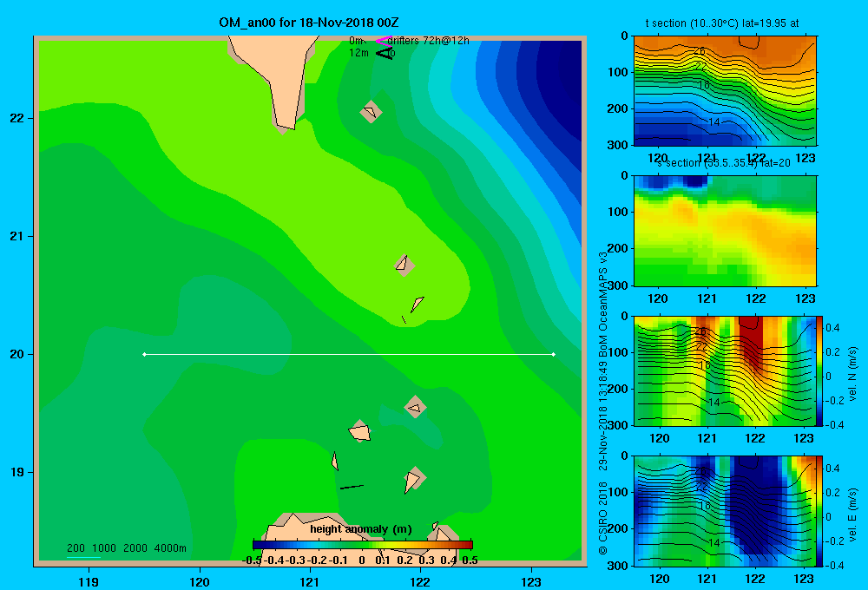Click the '100' depth label of the temperature section
Screen dimensions: 868x590
[618, 72]
